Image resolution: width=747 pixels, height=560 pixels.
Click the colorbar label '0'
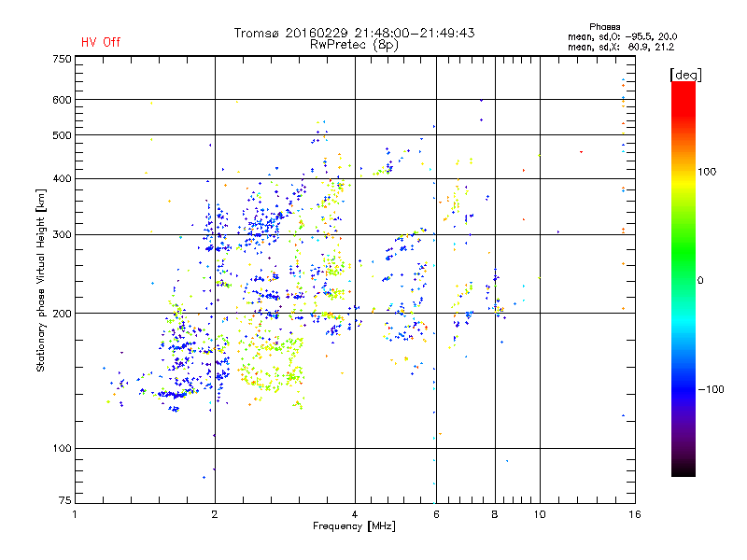[x=700, y=281]
